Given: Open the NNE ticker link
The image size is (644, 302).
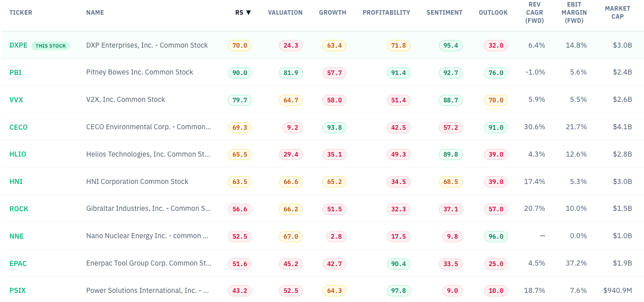Looking at the screenshot, I should pyautogui.click(x=16, y=237).
